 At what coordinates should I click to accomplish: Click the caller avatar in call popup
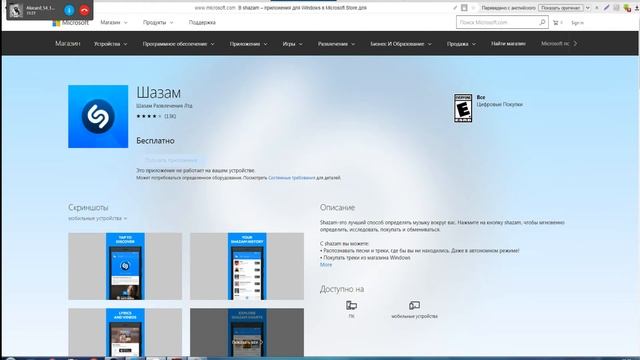coord(16,11)
